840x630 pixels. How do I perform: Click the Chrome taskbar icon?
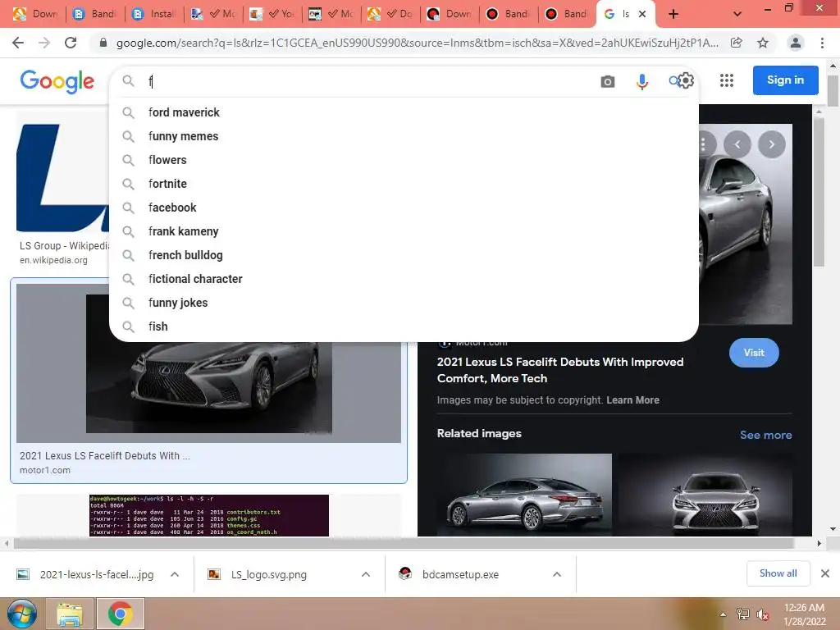[x=120, y=614]
